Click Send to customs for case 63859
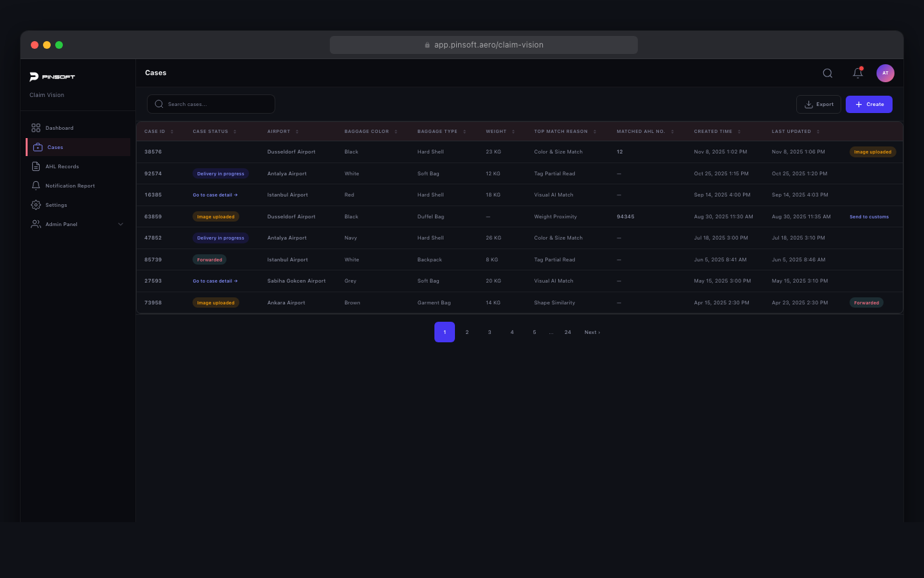The width and height of the screenshot is (924, 578). pyautogui.click(x=869, y=217)
